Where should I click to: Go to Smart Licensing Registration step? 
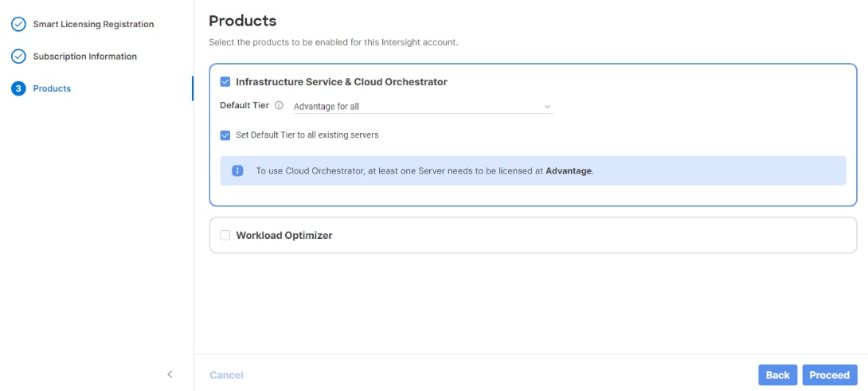(93, 25)
